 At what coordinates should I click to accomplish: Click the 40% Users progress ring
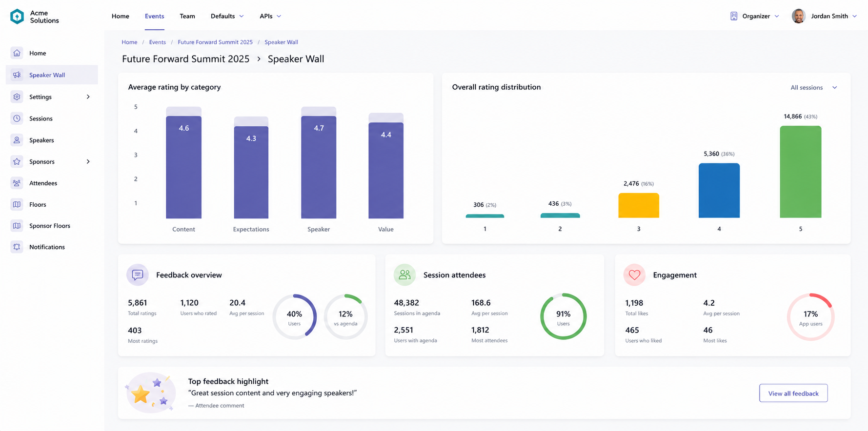(x=294, y=317)
